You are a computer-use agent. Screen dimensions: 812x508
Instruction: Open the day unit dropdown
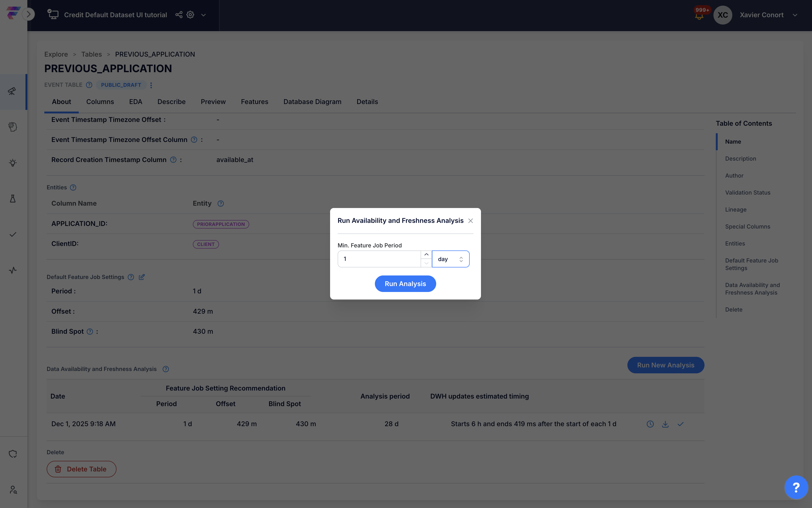pyautogui.click(x=450, y=259)
